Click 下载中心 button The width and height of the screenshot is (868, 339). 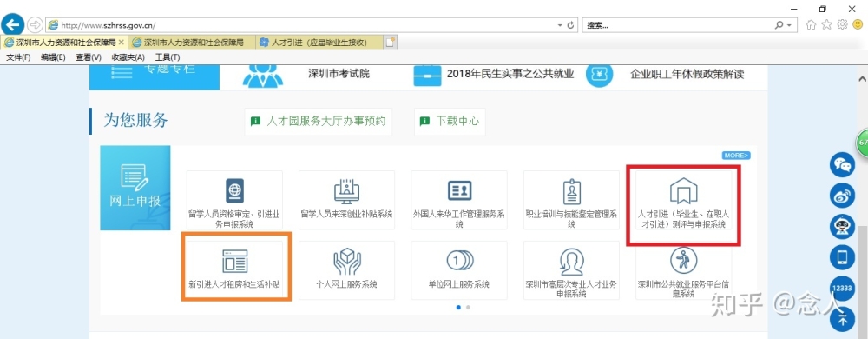pyautogui.click(x=450, y=122)
